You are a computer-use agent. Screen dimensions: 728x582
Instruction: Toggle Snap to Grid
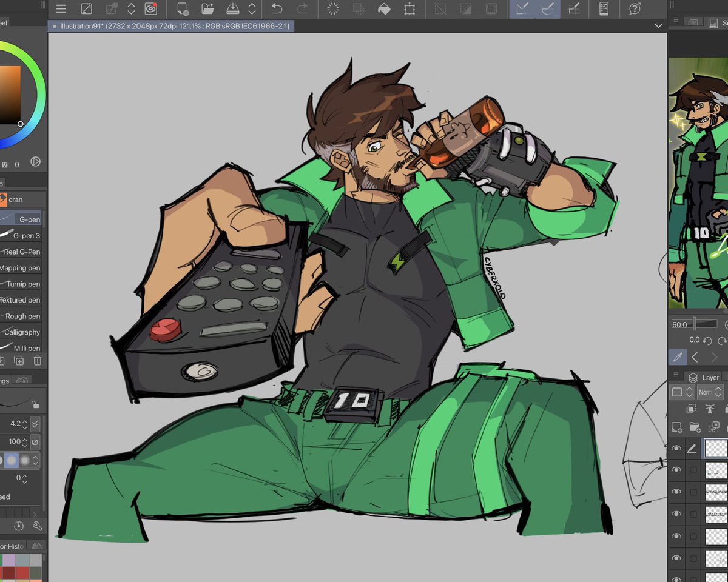pyautogui.click(x=573, y=8)
